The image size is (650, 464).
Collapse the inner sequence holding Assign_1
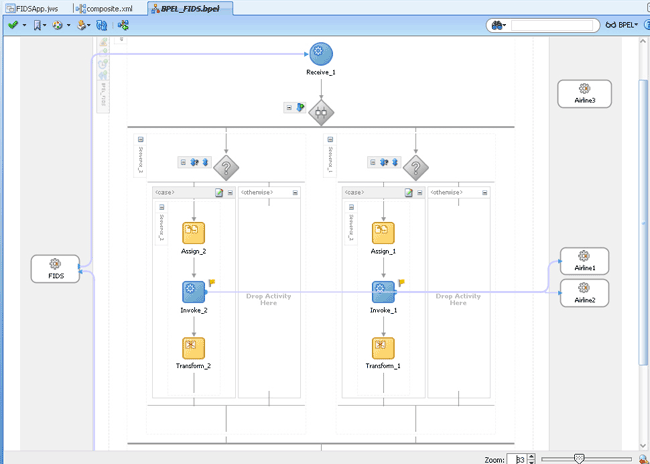pyautogui.click(x=351, y=207)
